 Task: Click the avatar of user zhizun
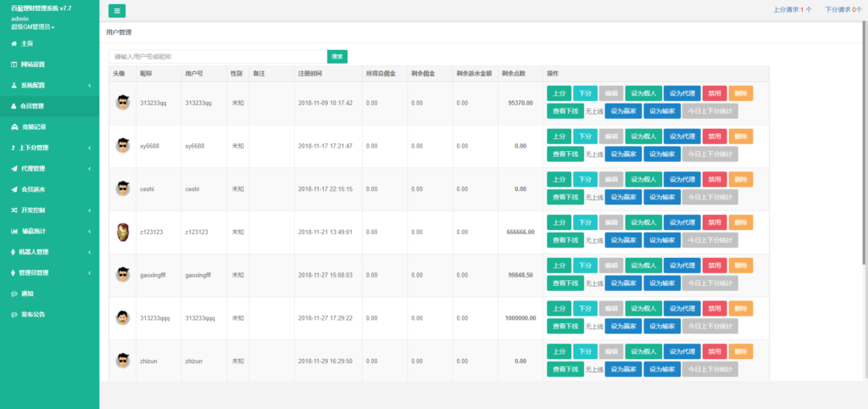(x=122, y=361)
